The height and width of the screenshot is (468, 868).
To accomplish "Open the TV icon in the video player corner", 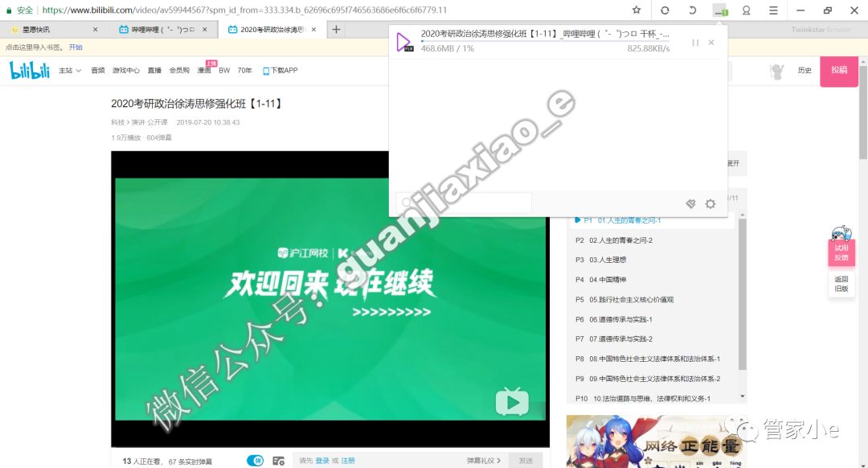I will [512, 402].
